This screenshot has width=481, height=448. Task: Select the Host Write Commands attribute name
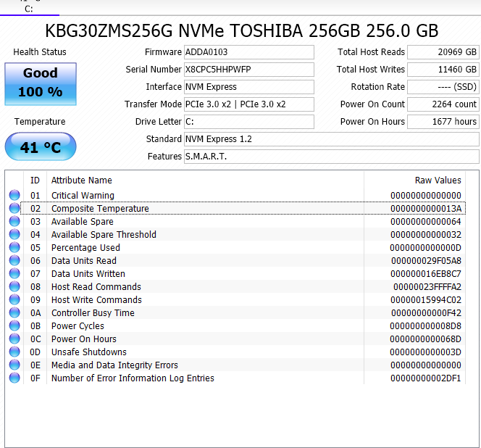(96, 300)
